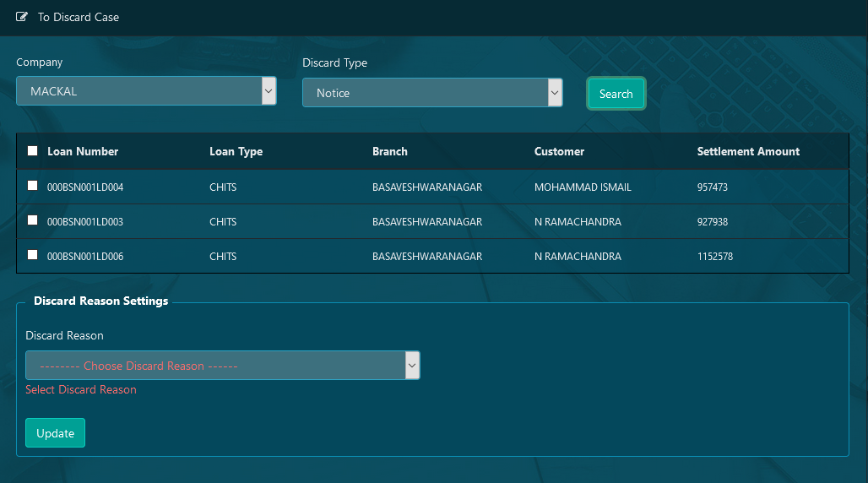Click the Select Discard Reason validation message
The width and height of the screenshot is (868, 483).
(81, 389)
